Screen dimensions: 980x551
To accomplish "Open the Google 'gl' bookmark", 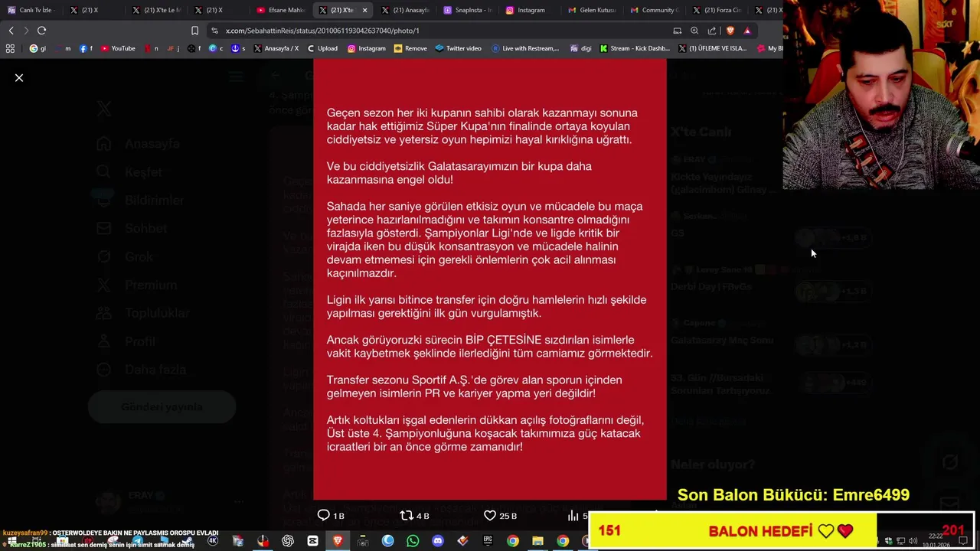I will [x=38, y=48].
